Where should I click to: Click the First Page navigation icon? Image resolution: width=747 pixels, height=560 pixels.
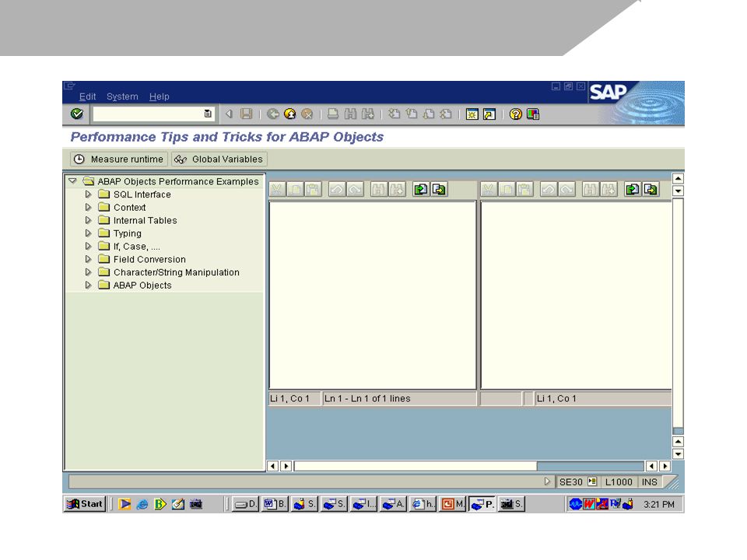(394, 114)
